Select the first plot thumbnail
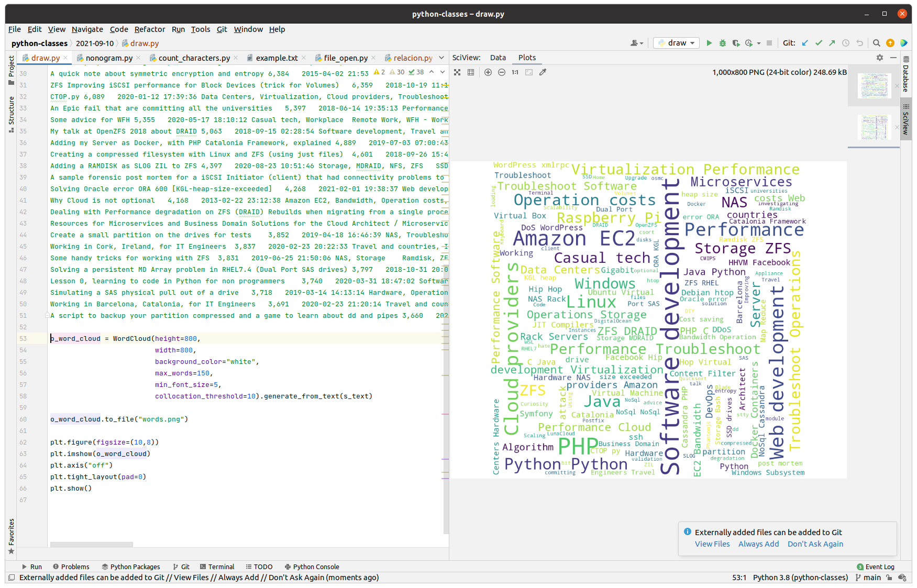This screenshot has width=917, height=588. point(874,85)
